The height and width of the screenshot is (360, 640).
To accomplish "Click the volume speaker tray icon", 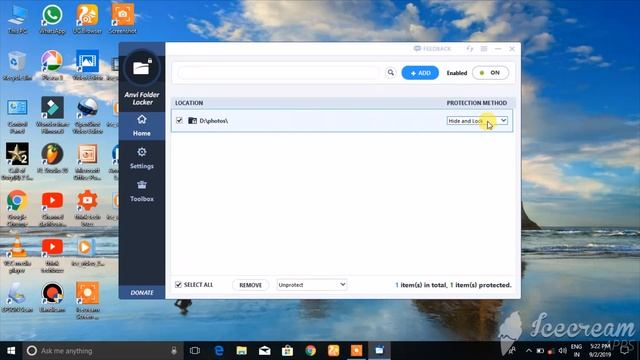I will click(562, 351).
